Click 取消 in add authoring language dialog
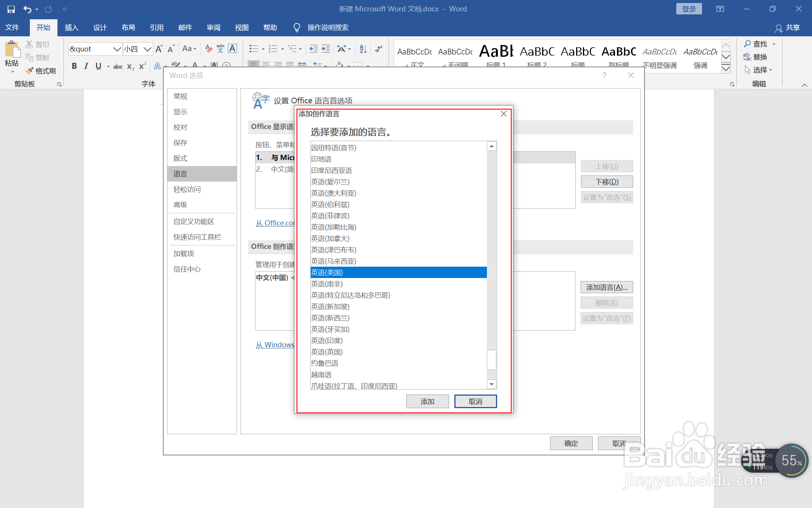The image size is (812, 508). (476, 401)
